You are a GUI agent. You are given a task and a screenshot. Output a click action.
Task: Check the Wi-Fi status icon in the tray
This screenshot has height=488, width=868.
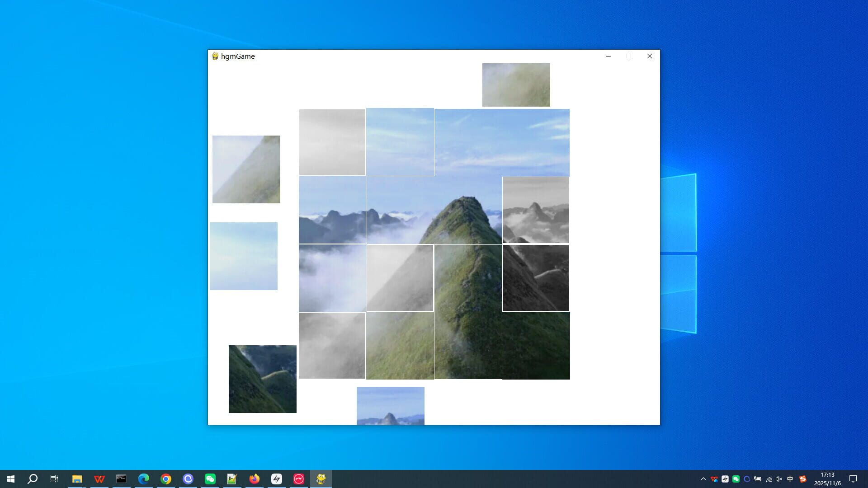[x=769, y=479]
